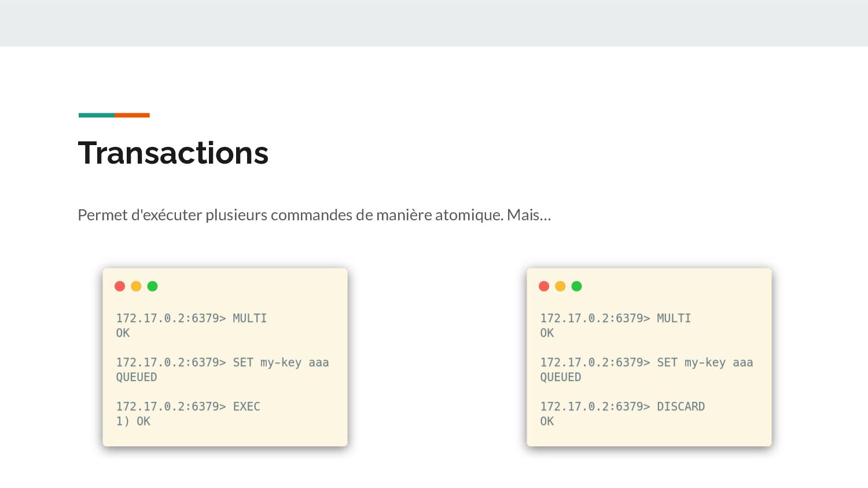Click the orange segment of the accent bar
The height and width of the screenshot is (488, 868).
coord(132,115)
